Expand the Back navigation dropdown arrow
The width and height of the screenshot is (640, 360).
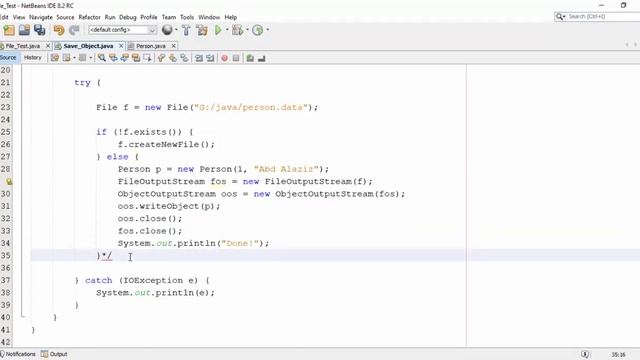74,58
